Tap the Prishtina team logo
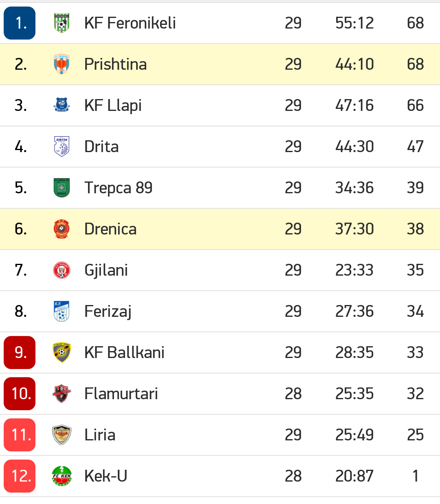The width and height of the screenshot is (440, 504). 62,64
